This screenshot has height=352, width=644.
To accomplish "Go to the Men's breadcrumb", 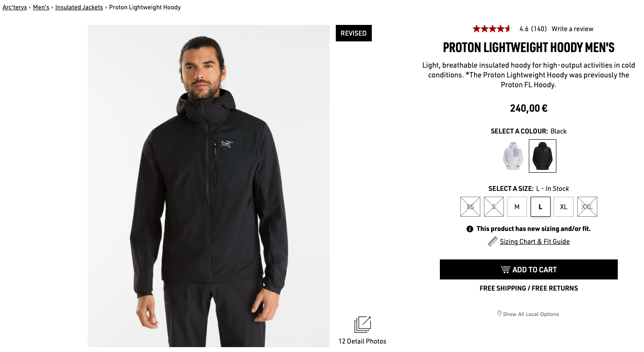I will point(41,7).
